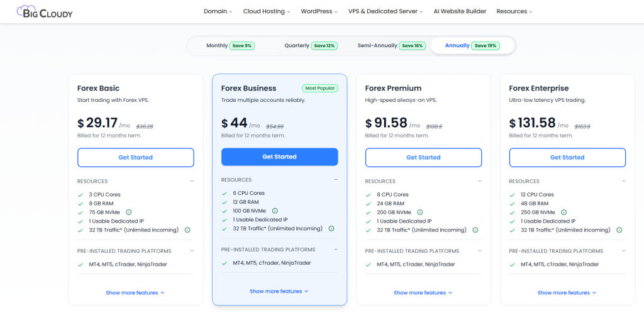Click the 12 GB RAM feature
This screenshot has width=644, height=320.
click(247, 202)
